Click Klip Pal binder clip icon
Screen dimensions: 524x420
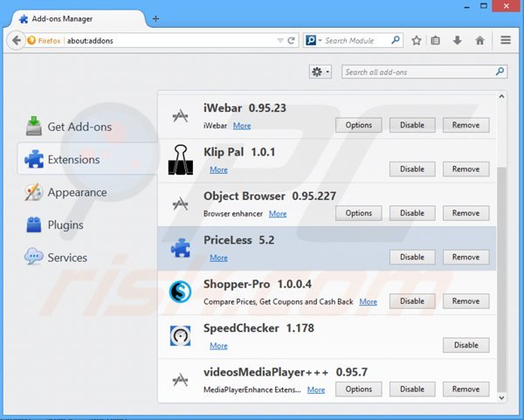click(x=181, y=160)
